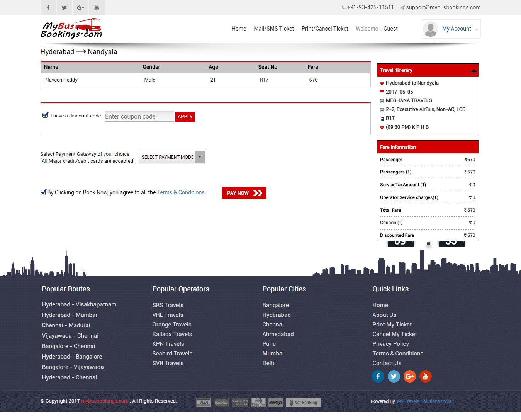Click the mybusbookings.com copyright link

[105, 401]
